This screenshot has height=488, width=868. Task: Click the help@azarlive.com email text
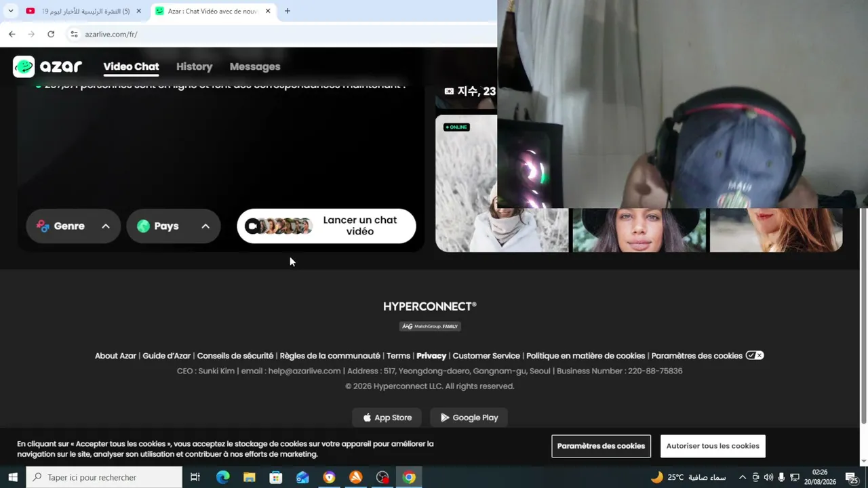[304, 371]
